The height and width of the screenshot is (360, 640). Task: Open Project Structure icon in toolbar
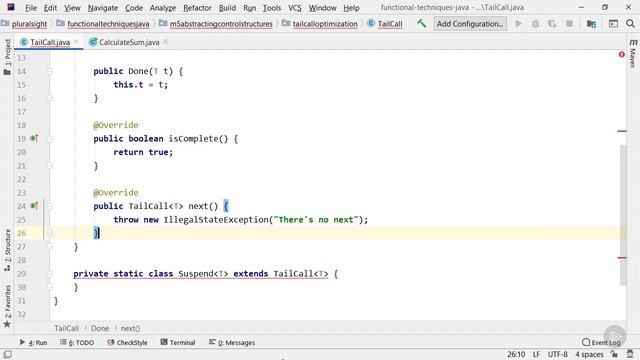pos(591,24)
